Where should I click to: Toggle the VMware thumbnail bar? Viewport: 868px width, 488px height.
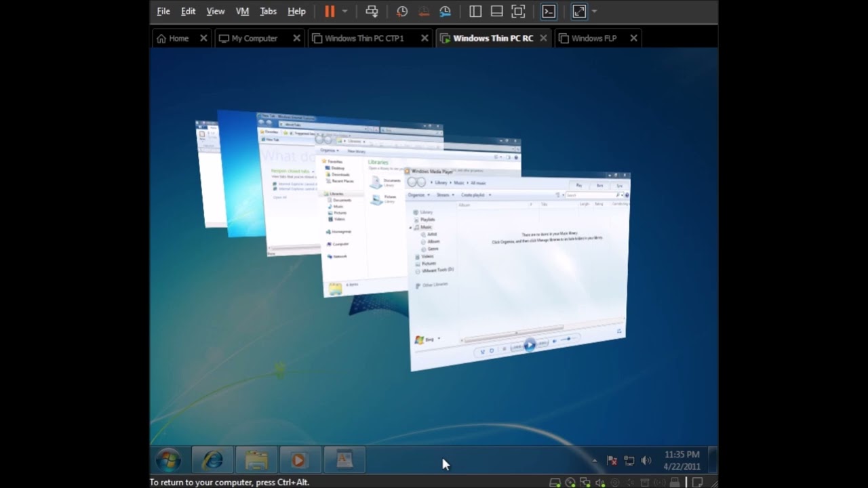coord(496,12)
